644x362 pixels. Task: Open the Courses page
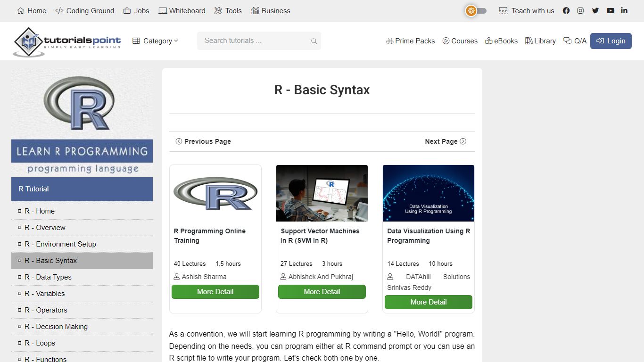coord(460,41)
